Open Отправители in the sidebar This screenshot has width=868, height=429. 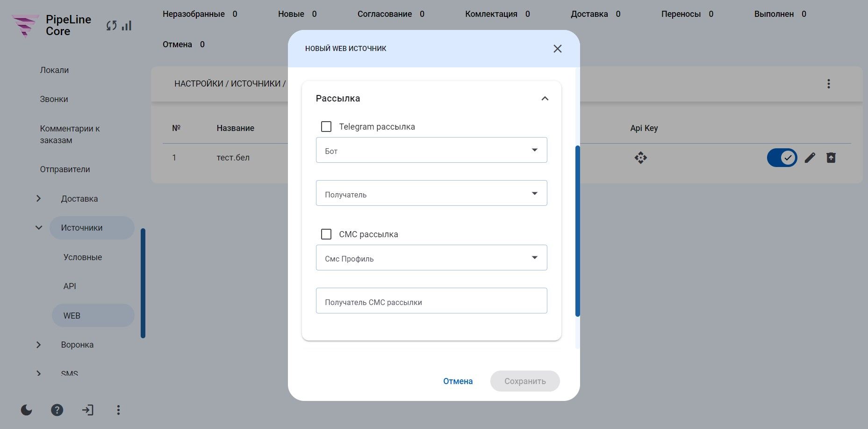[x=65, y=169]
